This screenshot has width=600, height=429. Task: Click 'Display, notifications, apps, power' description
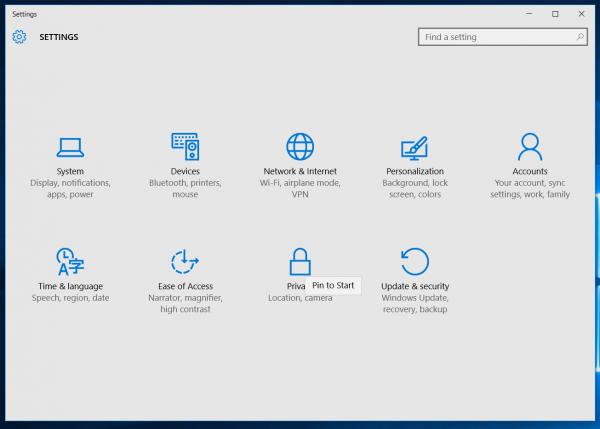70,189
